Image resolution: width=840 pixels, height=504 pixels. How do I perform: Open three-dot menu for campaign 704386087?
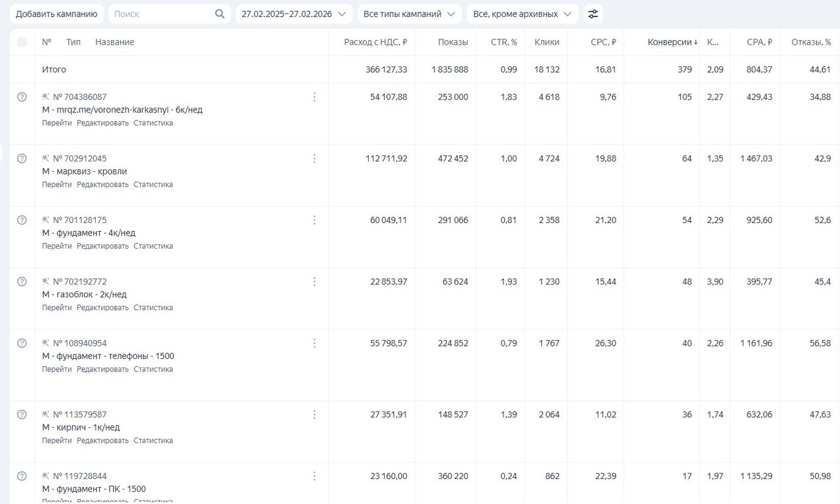pyautogui.click(x=314, y=97)
